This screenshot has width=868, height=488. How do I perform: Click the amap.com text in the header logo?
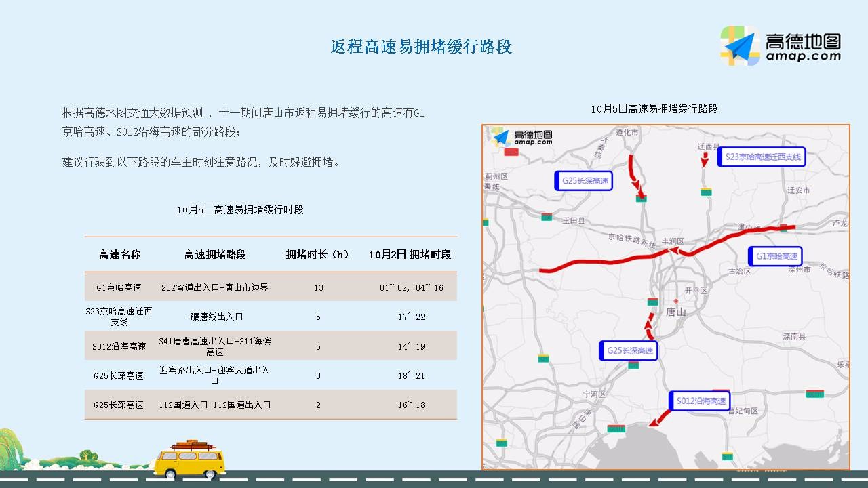(x=803, y=57)
